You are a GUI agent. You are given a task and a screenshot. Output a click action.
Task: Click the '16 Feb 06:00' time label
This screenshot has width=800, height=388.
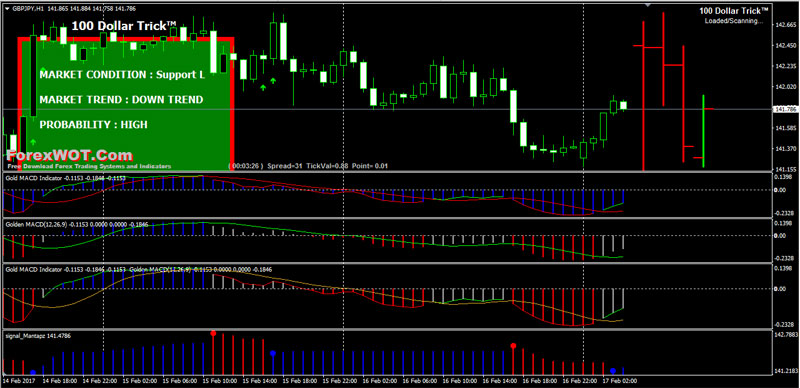420,381
